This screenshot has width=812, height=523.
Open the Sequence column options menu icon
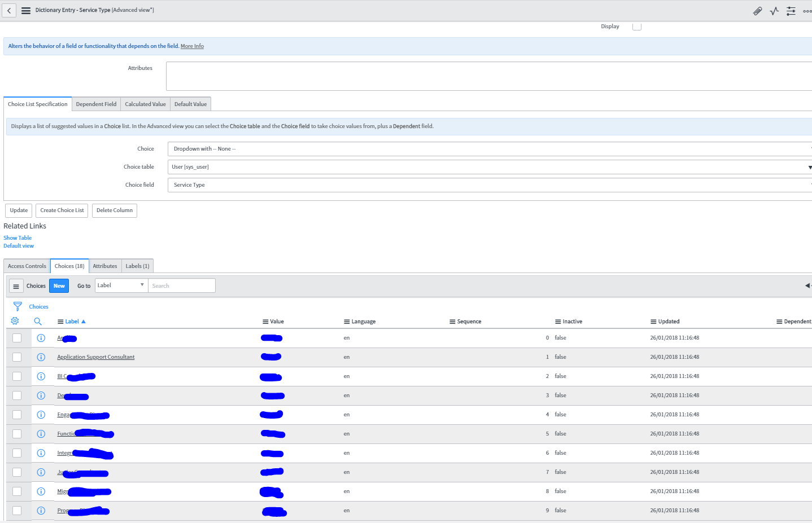click(x=452, y=322)
